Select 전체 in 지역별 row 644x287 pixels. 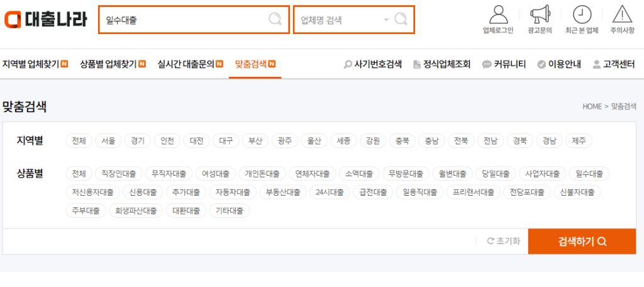coord(79,141)
